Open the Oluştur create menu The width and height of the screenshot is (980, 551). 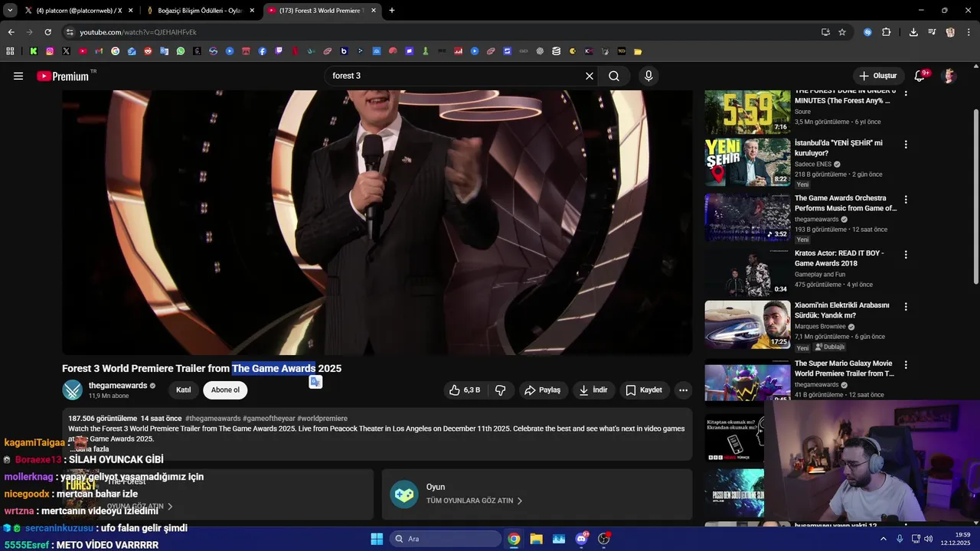(877, 76)
